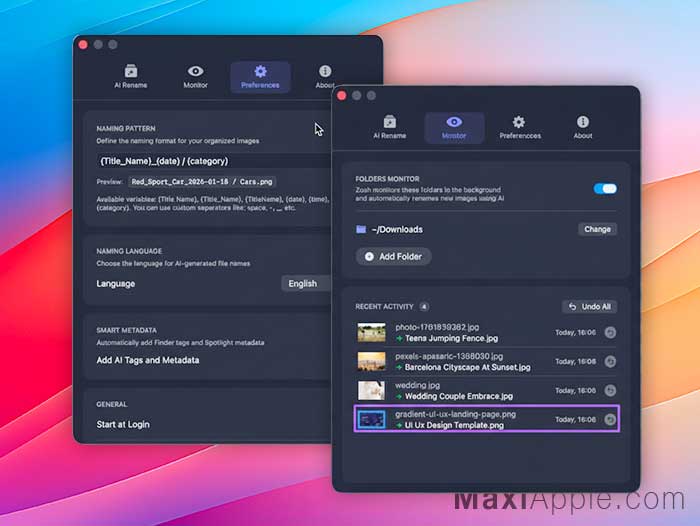Select pexels-apasaric-1388030.jpg original filename
The image size is (700, 526).
(x=449, y=356)
